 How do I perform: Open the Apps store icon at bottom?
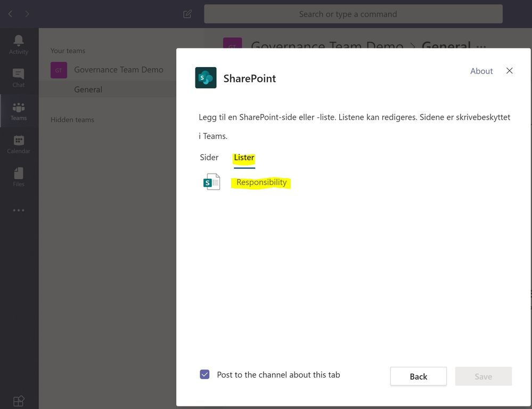click(19, 401)
